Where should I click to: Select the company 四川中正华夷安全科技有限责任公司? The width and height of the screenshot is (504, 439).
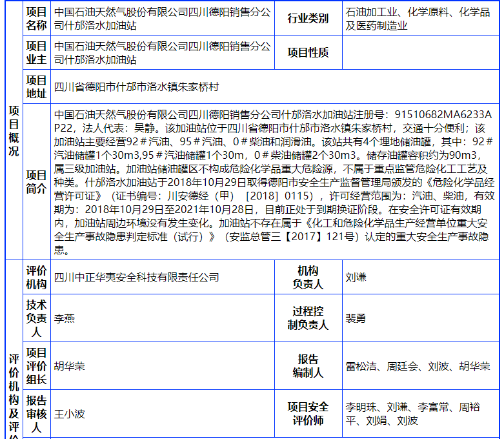pyautogui.click(x=136, y=278)
